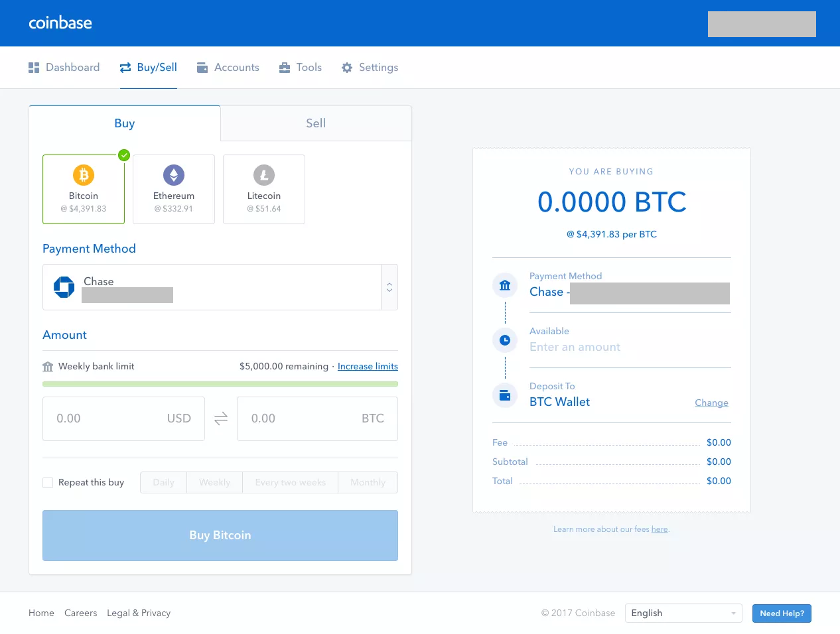Image resolution: width=840 pixels, height=634 pixels.
Task: Click the bank icon beside Payment Method summary
Action: [505, 285]
